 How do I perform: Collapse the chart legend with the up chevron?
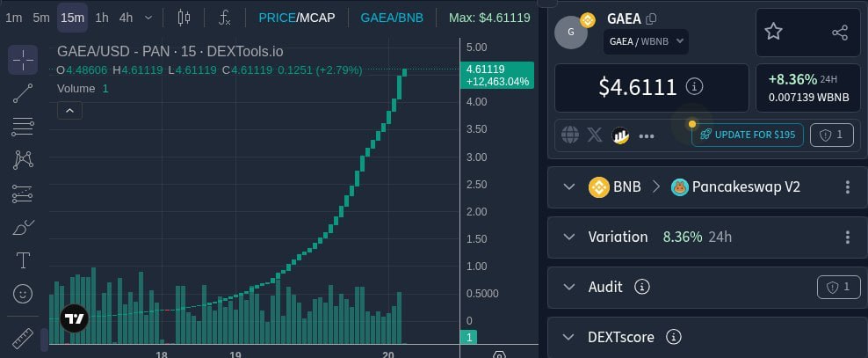[x=69, y=111]
